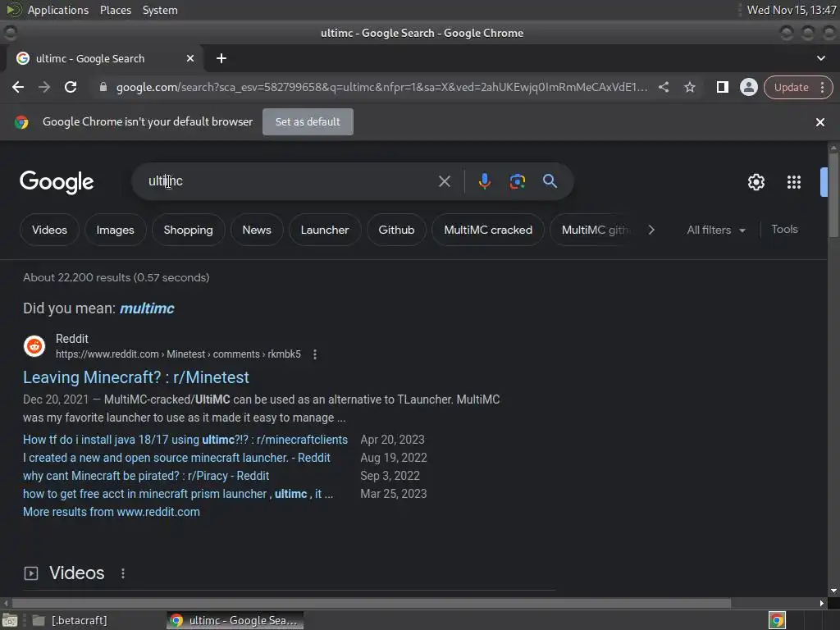Screen dimensions: 840x630
Task: Open the Places menu
Action: 115,10
